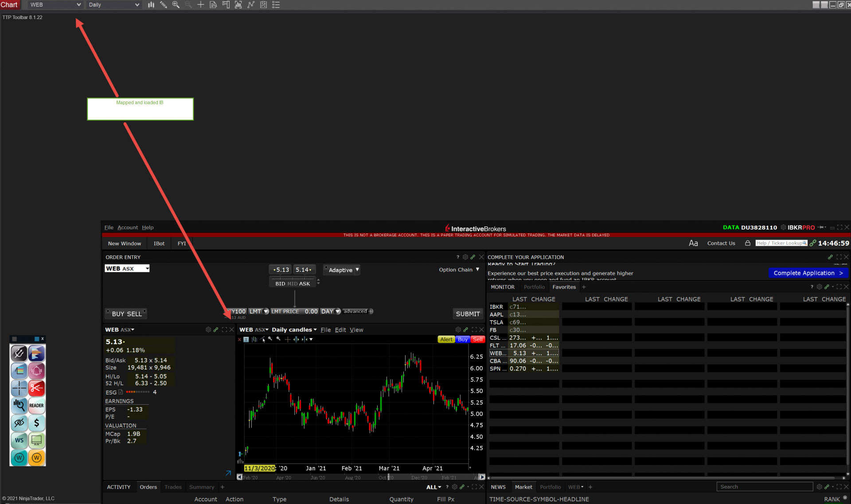Open the Daily interval dropdown
This screenshot has width=851, height=504.
pyautogui.click(x=114, y=5)
